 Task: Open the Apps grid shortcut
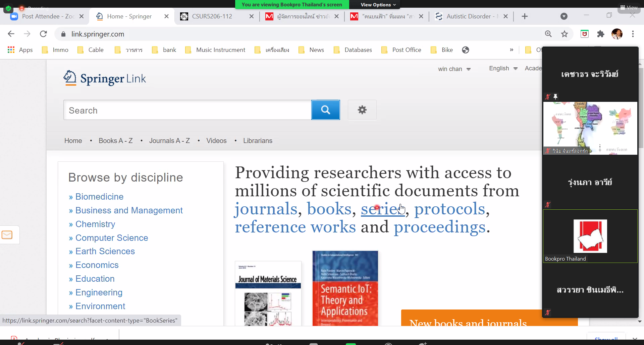20,50
